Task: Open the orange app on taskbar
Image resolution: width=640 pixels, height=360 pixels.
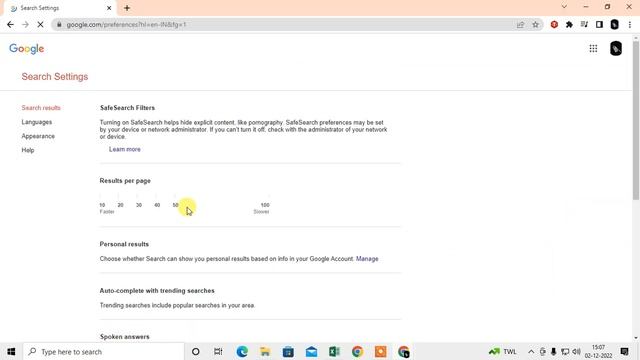Action: 380,351
